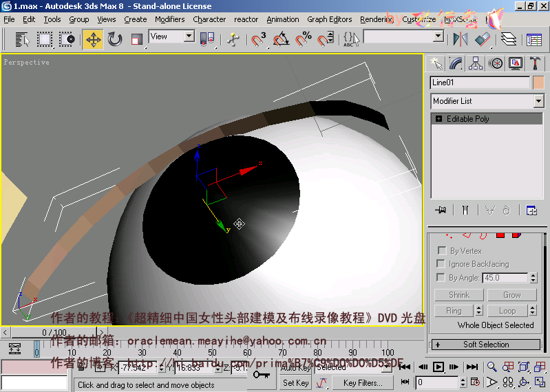Switch to the Display command panel tab
This screenshot has height=392, width=550.
[x=516, y=63]
